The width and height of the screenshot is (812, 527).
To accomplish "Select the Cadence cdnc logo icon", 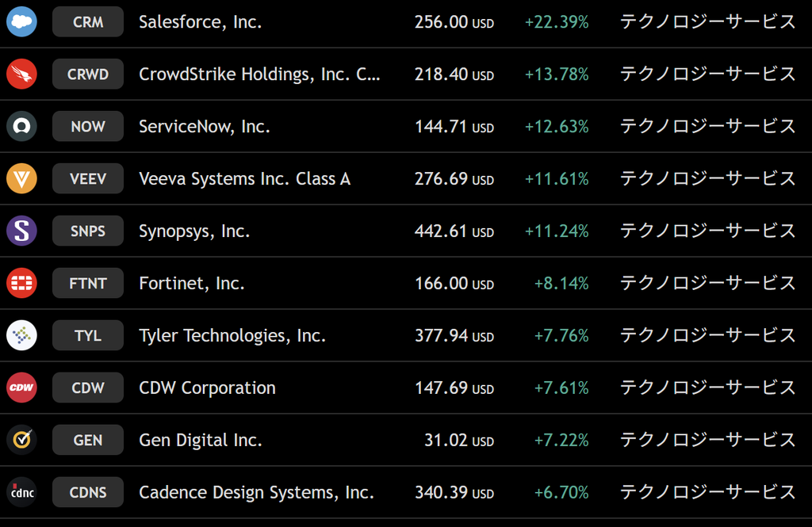I will click(x=21, y=492).
